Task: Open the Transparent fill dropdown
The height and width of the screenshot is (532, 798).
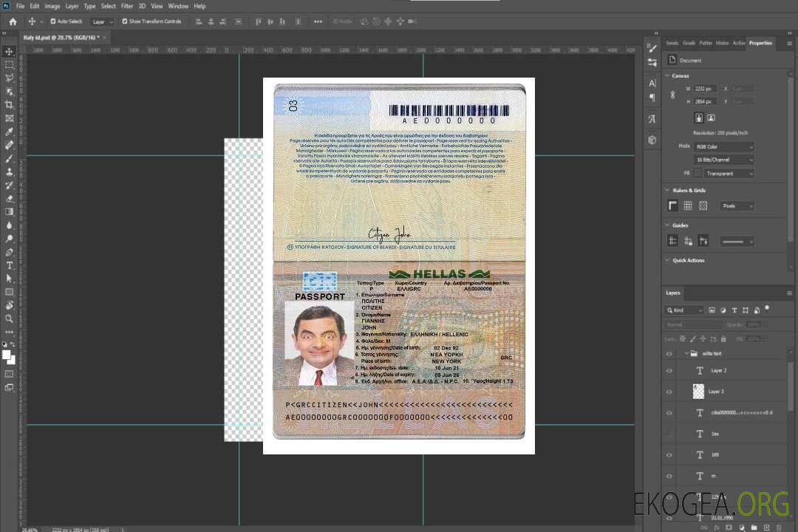Action: tap(729, 174)
